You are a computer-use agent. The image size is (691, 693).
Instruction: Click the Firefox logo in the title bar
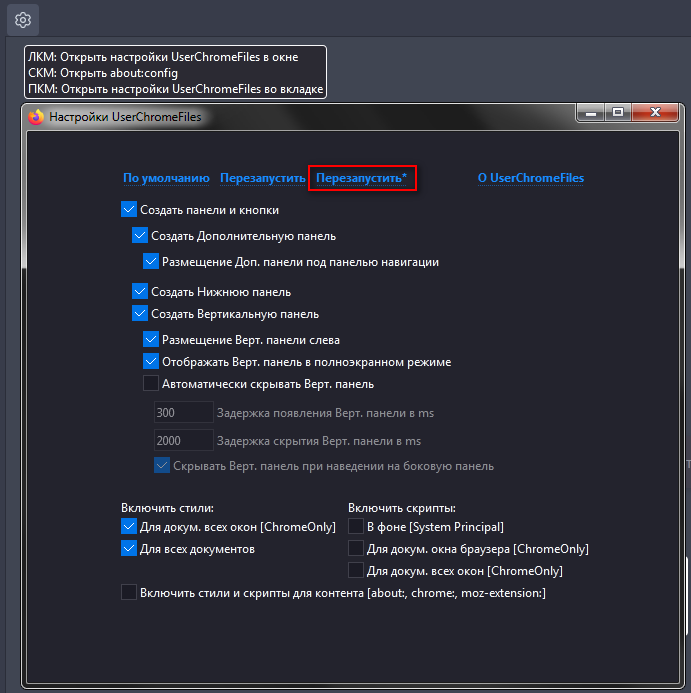point(36,117)
